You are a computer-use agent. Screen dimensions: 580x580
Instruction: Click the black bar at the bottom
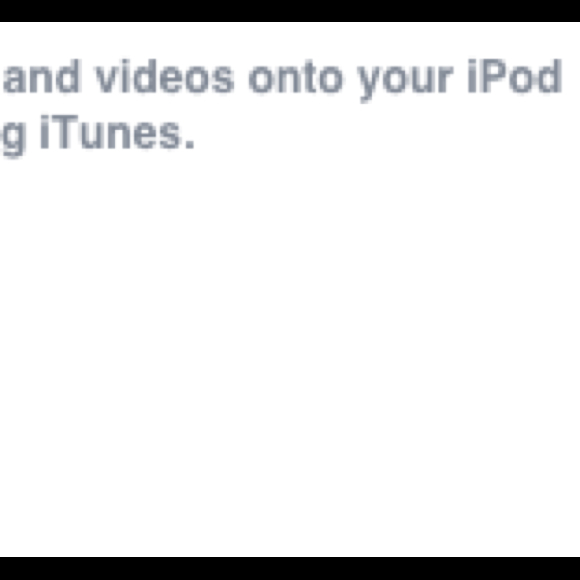290,568
